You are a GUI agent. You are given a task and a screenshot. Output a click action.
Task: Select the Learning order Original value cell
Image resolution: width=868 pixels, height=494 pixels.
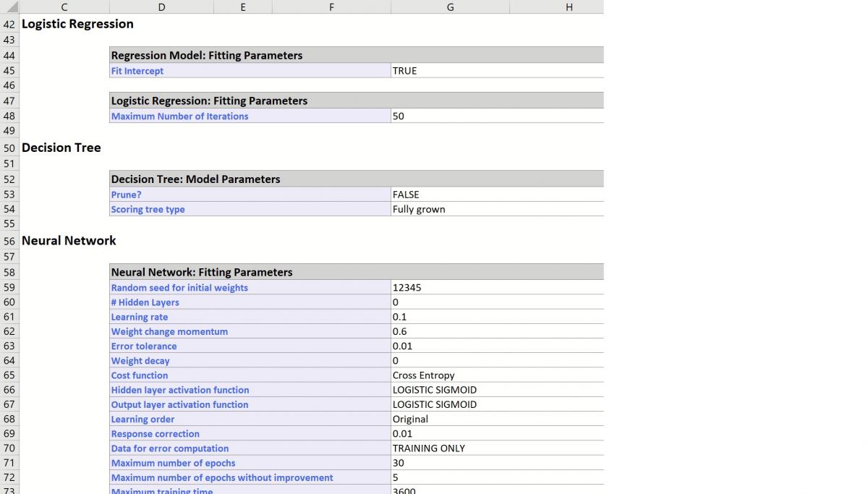tap(496, 420)
